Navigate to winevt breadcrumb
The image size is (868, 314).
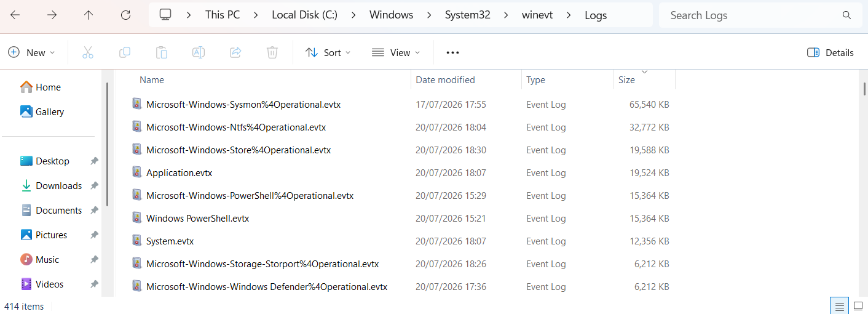coord(537,15)
